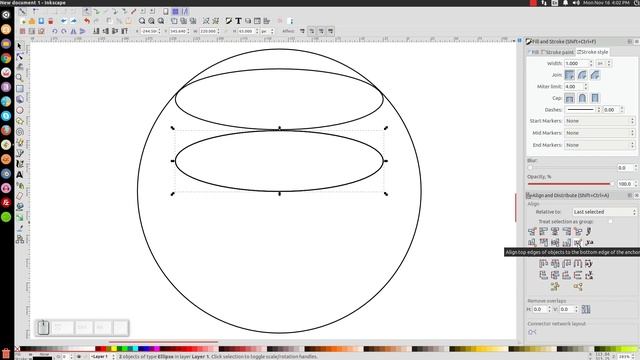
Task: Click the Open document folder icon
Action: coord(32,21)
